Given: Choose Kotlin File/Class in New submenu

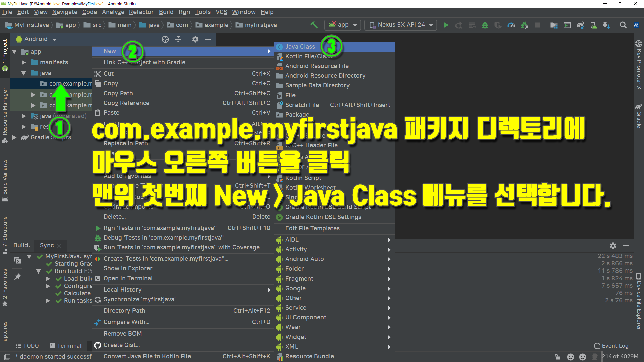Looking at the screenshot, I should click(x=334, y=57).
